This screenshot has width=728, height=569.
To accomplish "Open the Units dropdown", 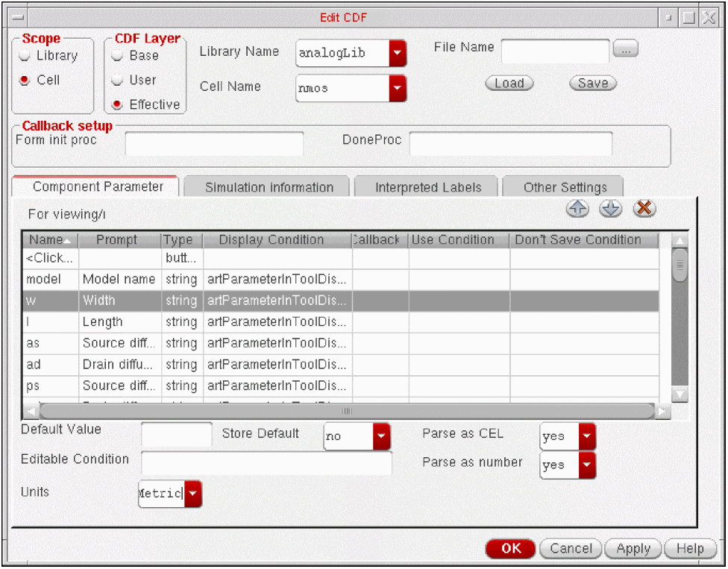I will click(192, 494).
